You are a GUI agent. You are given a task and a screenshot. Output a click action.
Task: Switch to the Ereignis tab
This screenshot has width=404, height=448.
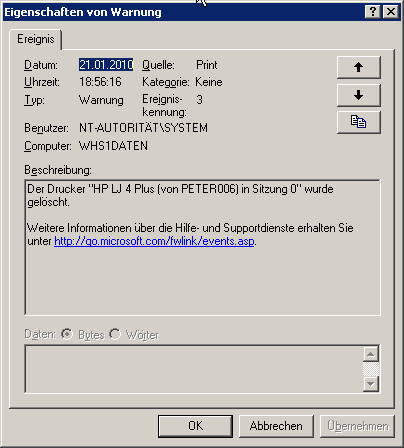point(36,39)
